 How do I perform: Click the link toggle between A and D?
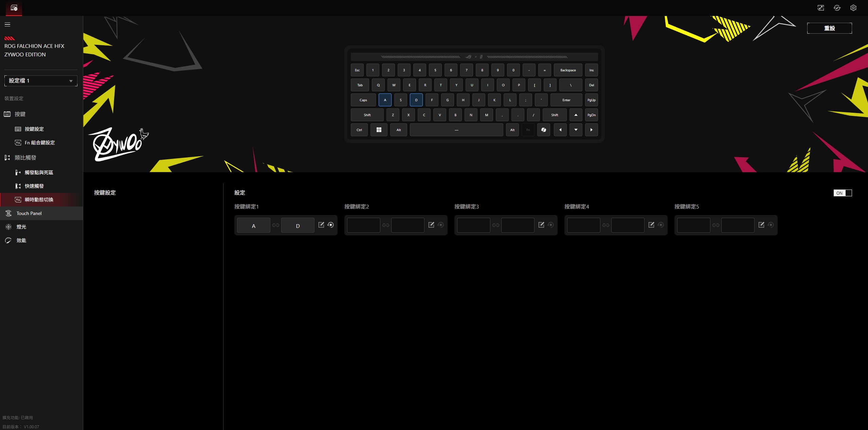point(276,225)
